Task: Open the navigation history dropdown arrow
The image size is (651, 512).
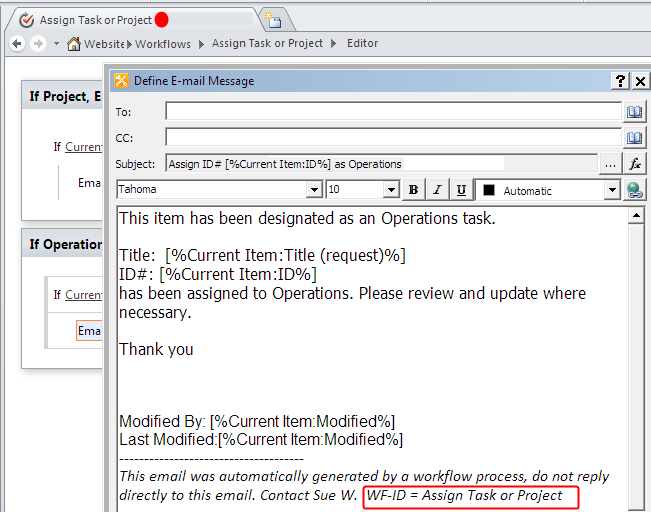Action: click(56, 43)
